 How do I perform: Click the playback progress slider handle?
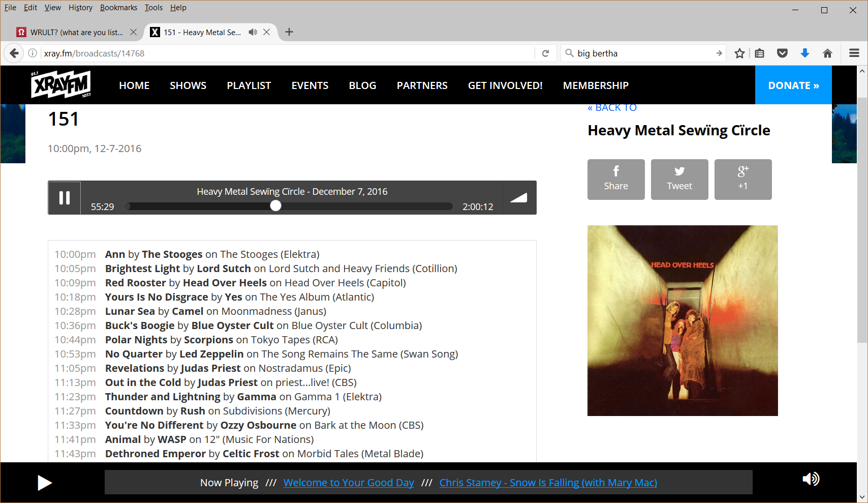click(x=275, y=206)
